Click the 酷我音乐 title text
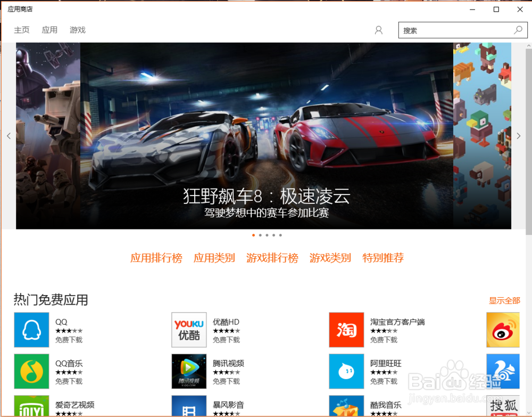The image size is (532, 417). [386, 405]
